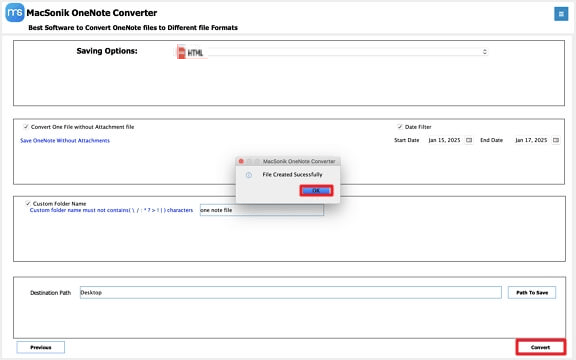This screenshot has height=360, width=576.
Task: Click Save OneNote Without Attachments link
Action: (65, 140)
